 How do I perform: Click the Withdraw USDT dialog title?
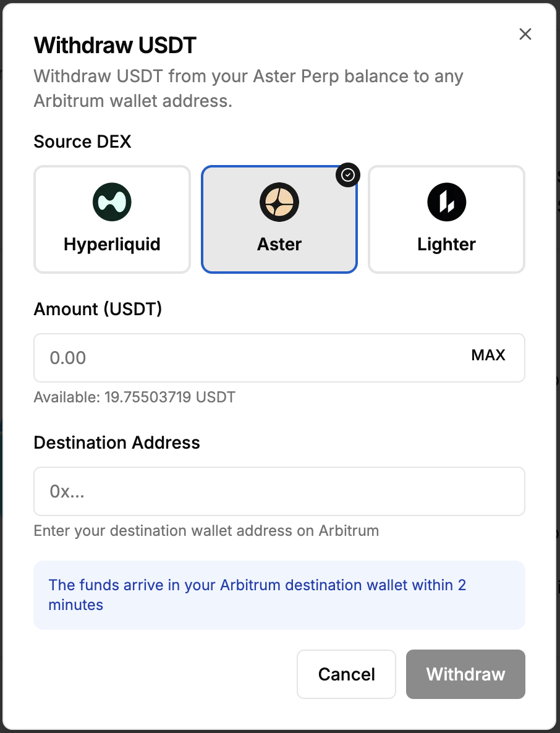click(115, 45)
